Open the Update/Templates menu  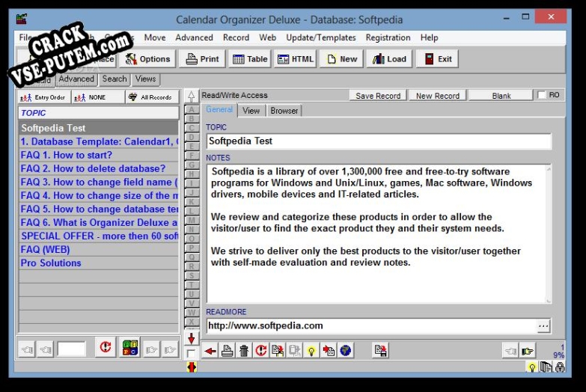pos(320,37)
